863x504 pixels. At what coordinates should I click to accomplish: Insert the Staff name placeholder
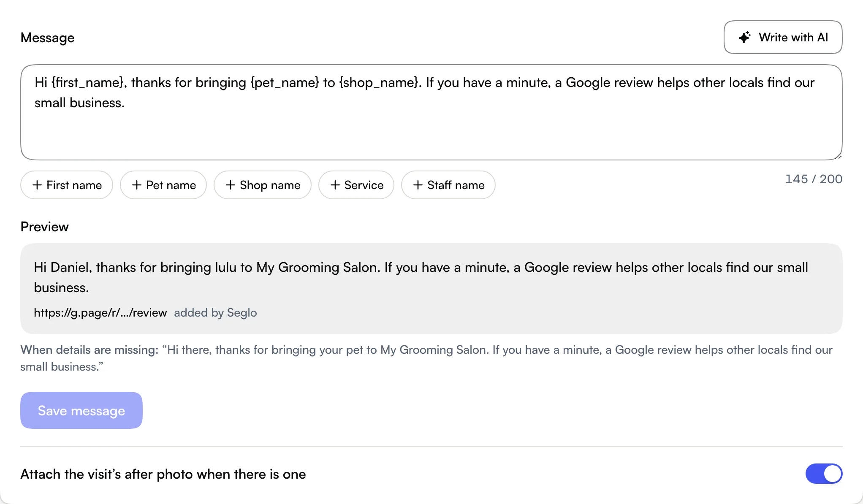448,185
